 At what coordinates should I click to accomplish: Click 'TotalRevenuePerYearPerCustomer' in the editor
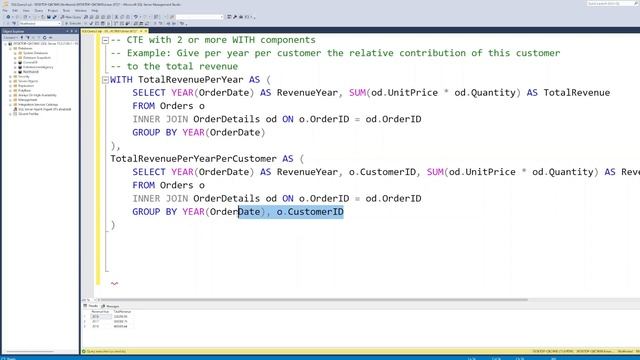[x=193, y=158]
